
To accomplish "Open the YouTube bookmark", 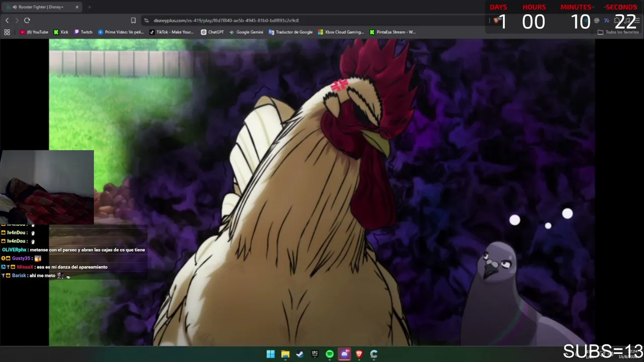I will tap(34, 32).
